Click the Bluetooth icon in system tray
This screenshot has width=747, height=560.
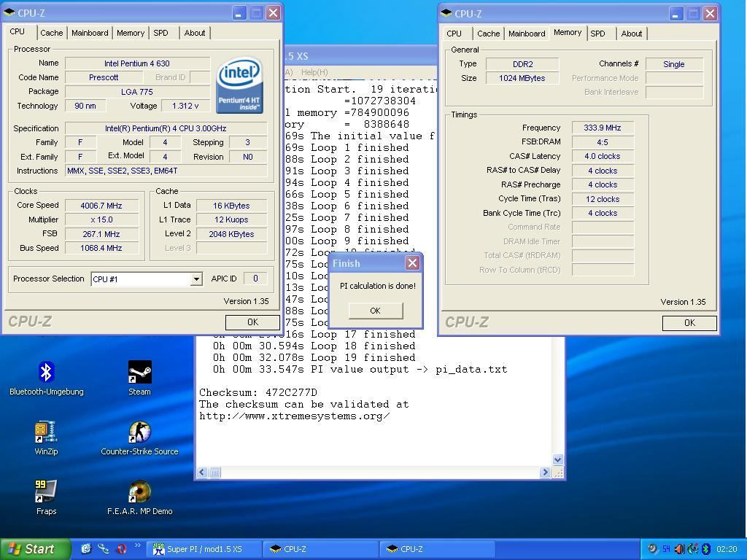coord(706,549)
